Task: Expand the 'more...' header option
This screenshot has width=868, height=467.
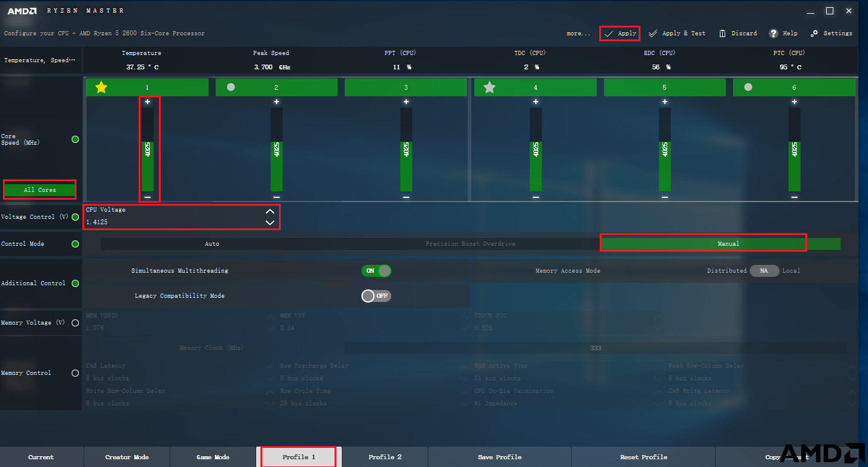Action: 578,33
